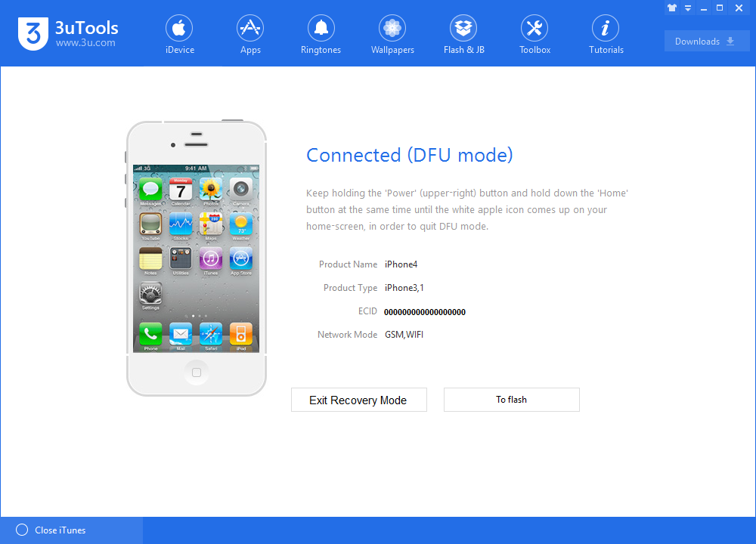Click the Safari dock icon on phone image
This screenshot has height=544, width=756.
coord(211,333)
